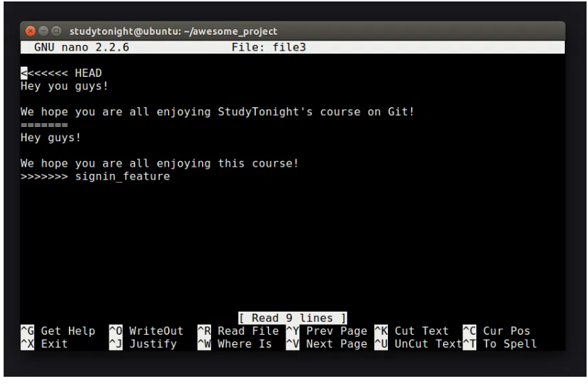Viewport: 588px width, 384px height.
Task: Click the ^X Exit shortcut label
Action: pyautogui.click(x=45, y=344)
